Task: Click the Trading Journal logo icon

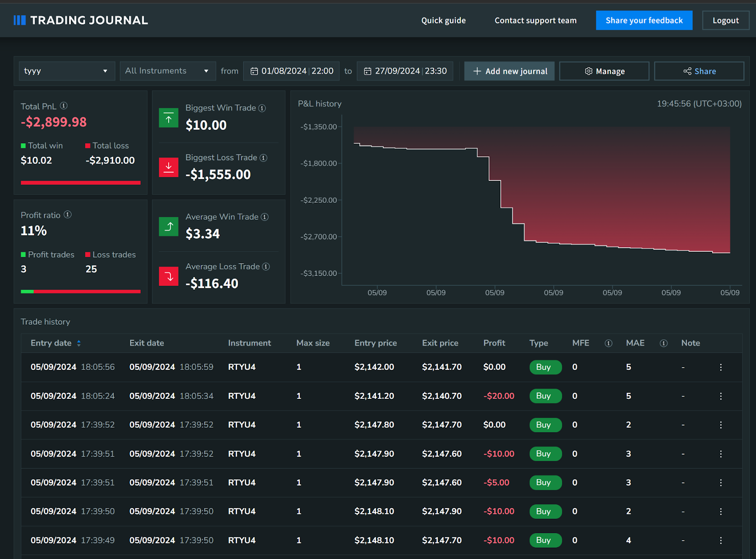Action: [19, 20]
